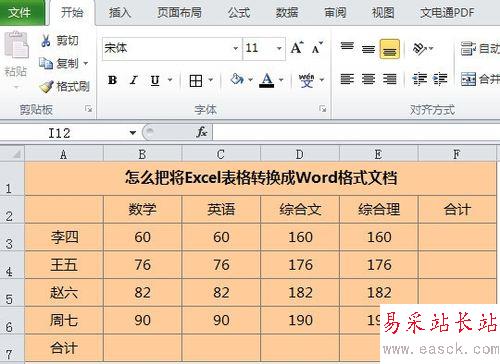Select row 3 header
500x364 pixels.
pyautogui.click(x=12, y=237)
